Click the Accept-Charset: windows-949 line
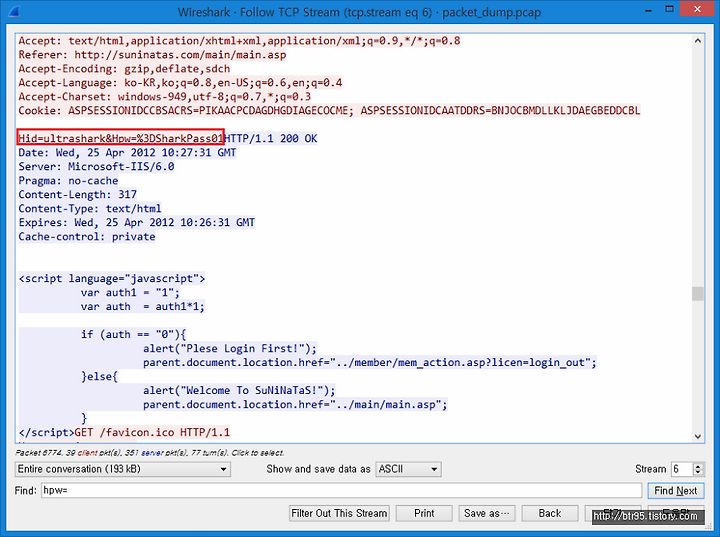720x537 pixels. tap(164, 96)
